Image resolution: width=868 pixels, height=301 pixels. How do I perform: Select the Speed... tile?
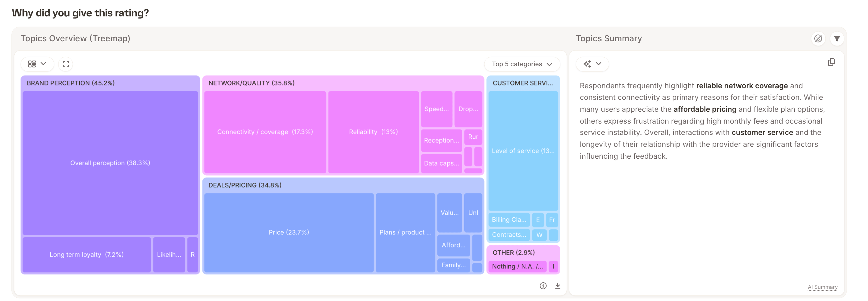pyautogui.click(x=436, y=109)
